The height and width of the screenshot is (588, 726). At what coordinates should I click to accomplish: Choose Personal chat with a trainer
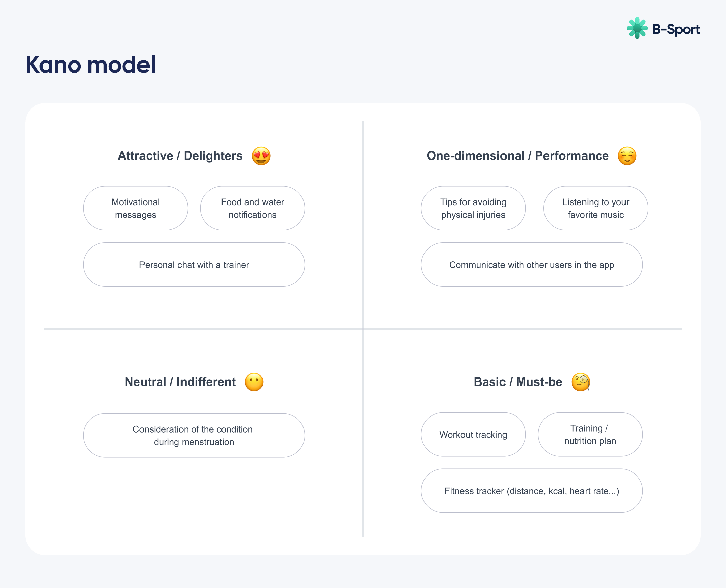coord(194,265)
